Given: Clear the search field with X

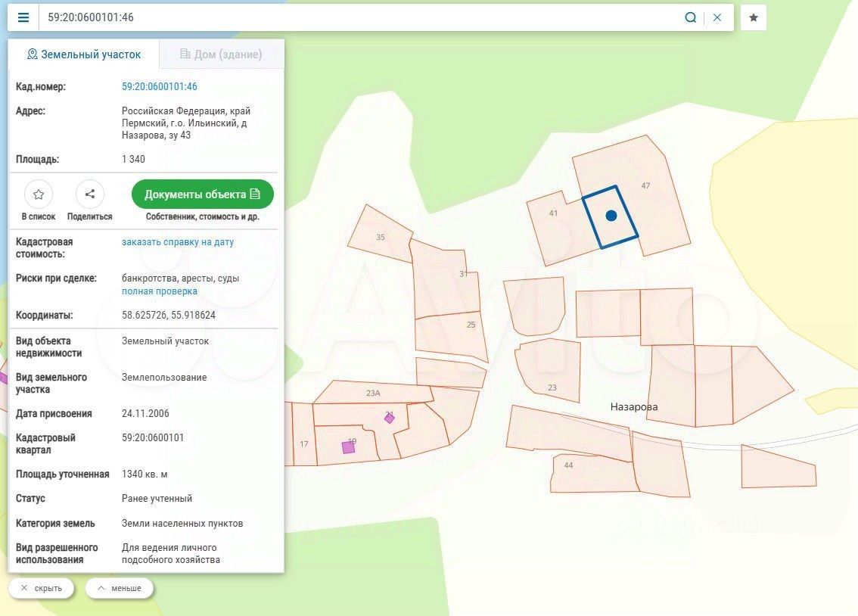Looking at the screenshot, I should coord(717,17).
